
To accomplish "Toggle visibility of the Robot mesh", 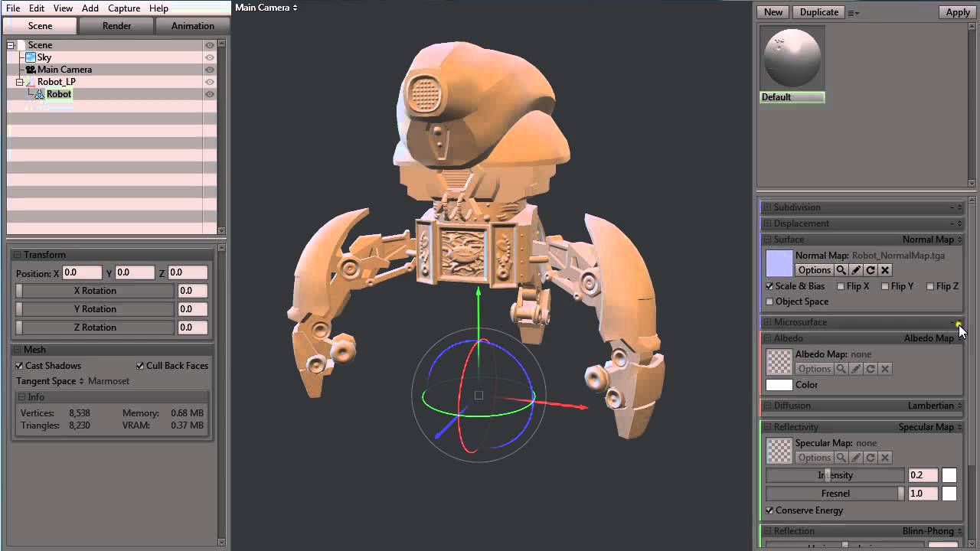I will click(x=209, y=94).
